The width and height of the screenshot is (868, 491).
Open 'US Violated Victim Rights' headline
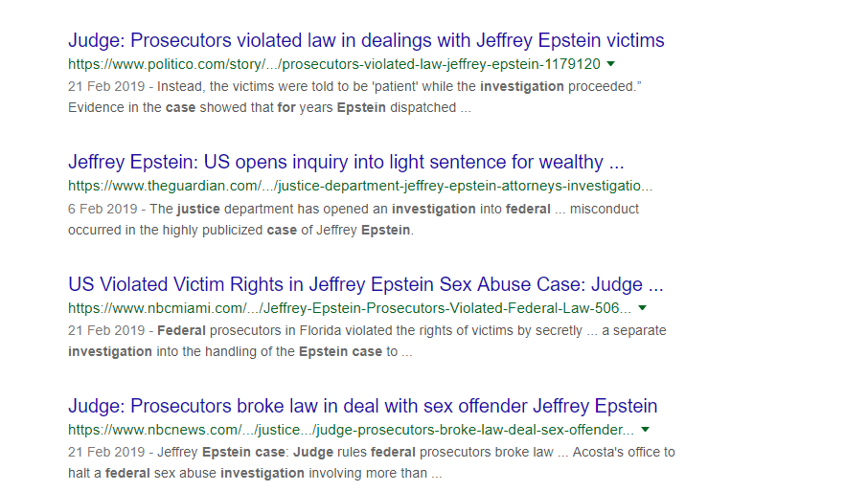point(365,284)
